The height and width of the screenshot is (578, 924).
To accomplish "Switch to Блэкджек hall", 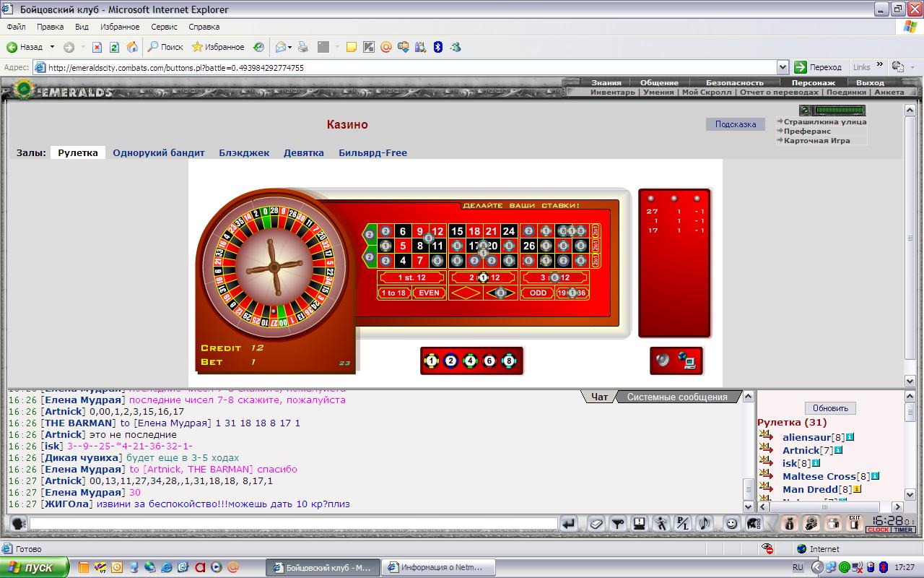I will [244, 152].
